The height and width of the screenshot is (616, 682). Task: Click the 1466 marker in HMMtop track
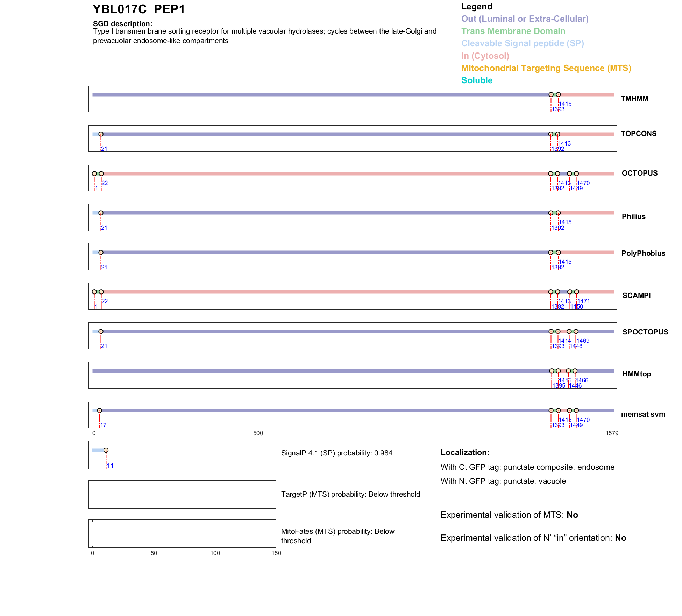pyautogui.click(x=575, y=371)
